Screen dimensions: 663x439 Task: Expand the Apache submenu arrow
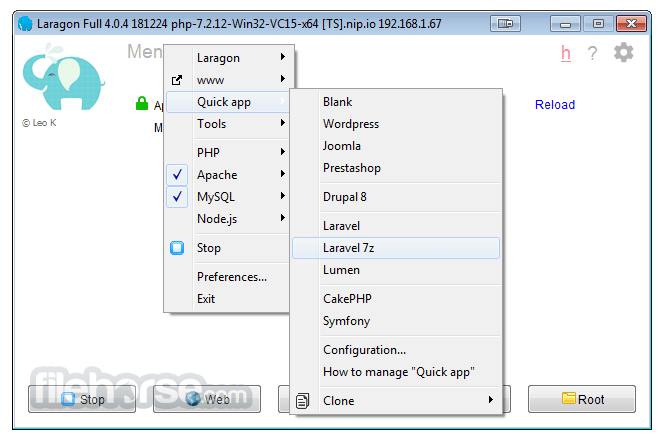point(283,173)
